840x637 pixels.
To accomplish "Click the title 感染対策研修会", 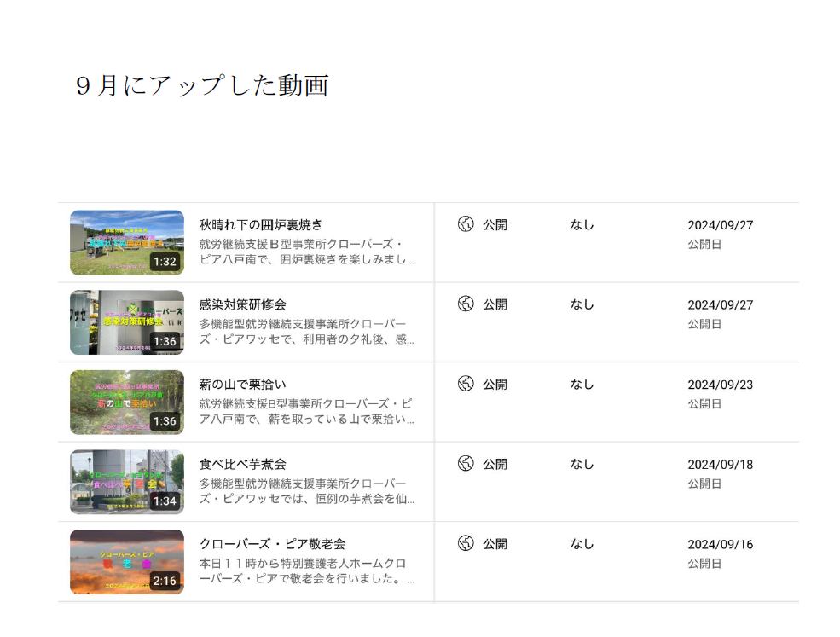I will point(243,304).
